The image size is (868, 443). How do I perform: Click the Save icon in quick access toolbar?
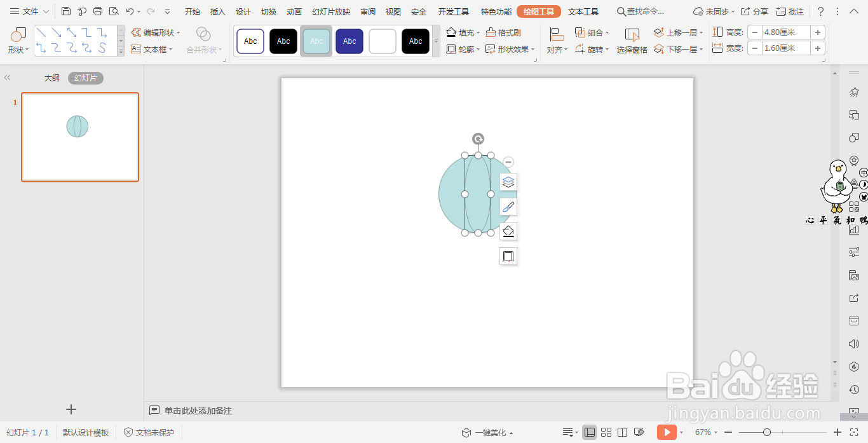click(x=66, y=11)
